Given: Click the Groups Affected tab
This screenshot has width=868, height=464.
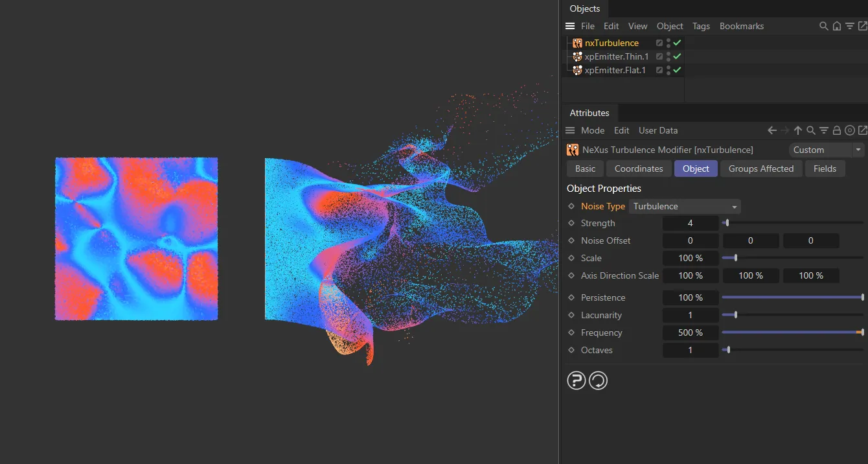Looking at the screenshot, I should point(761,168).
